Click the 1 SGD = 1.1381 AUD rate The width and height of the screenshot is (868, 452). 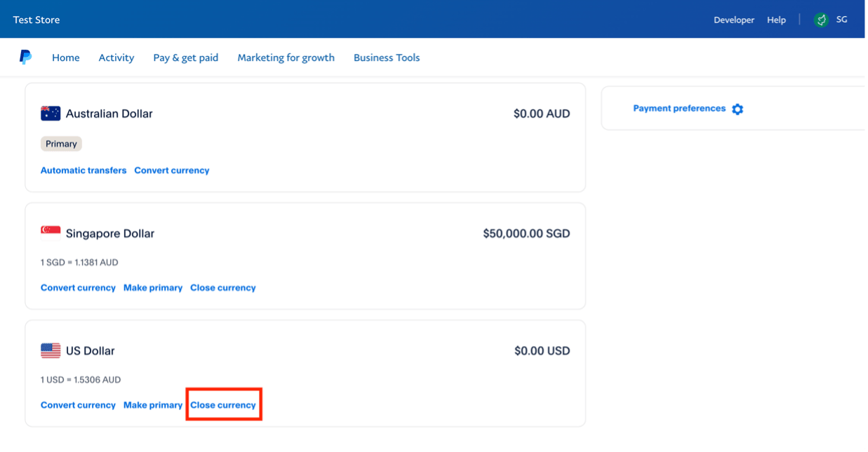tap(79, 262)
